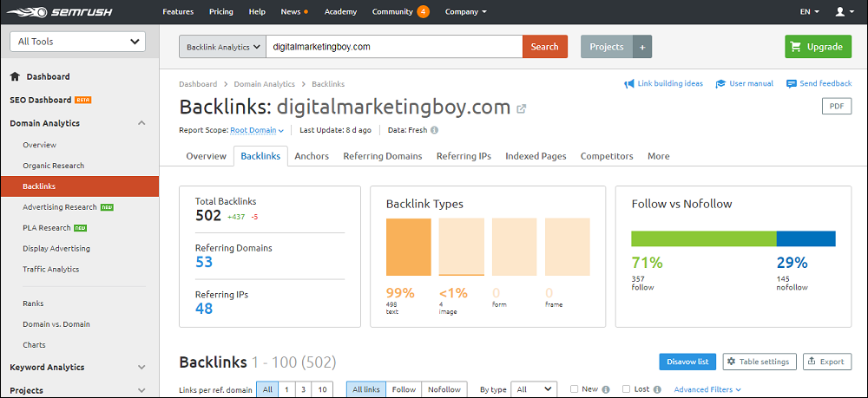Click the orange Search button

click(x=545, y=47)
